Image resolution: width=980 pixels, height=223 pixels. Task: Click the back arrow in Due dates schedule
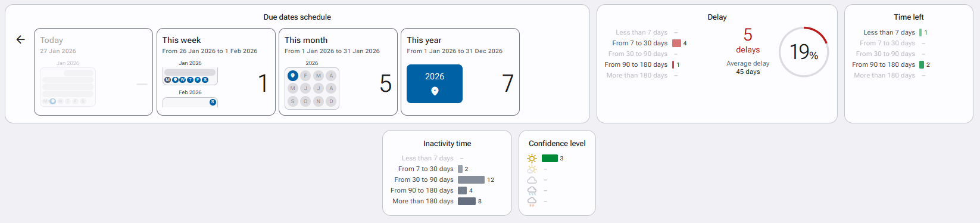click(20, 39)
